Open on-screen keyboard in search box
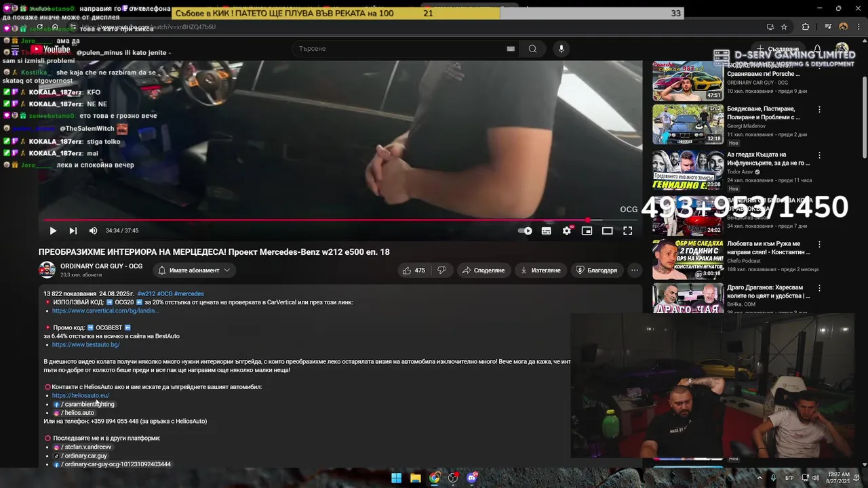The width and height of the screenshot is (868, 488). click(511, 49)
